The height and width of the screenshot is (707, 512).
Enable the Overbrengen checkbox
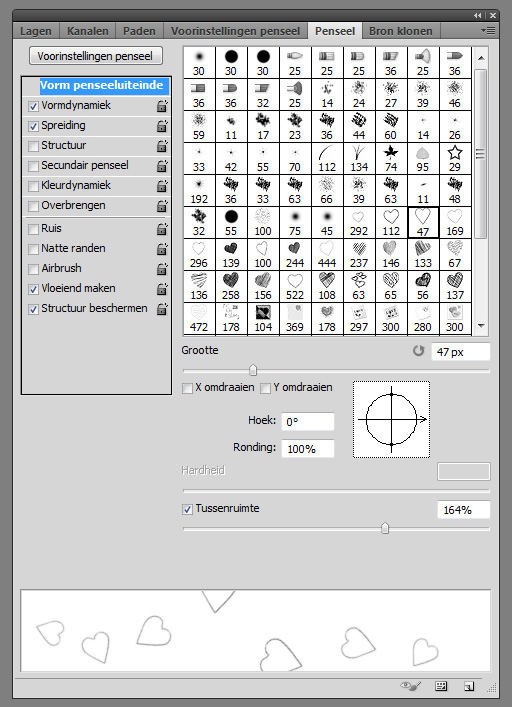[x=33, y=206]
